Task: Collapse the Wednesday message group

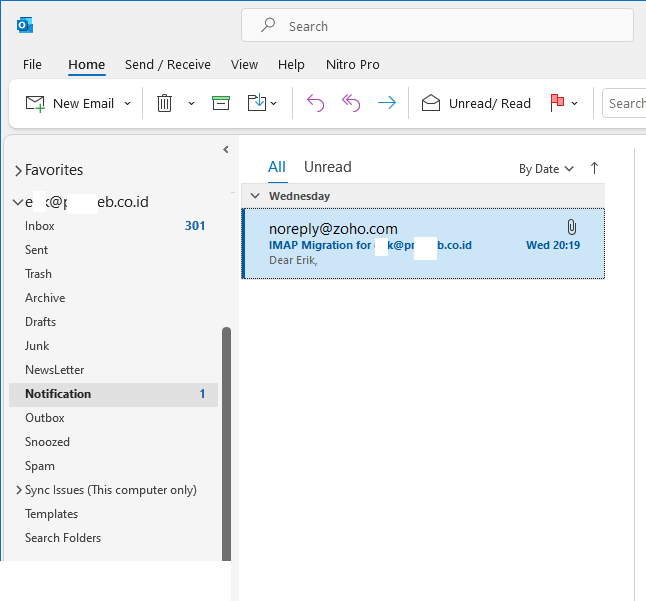Action: 255,196
